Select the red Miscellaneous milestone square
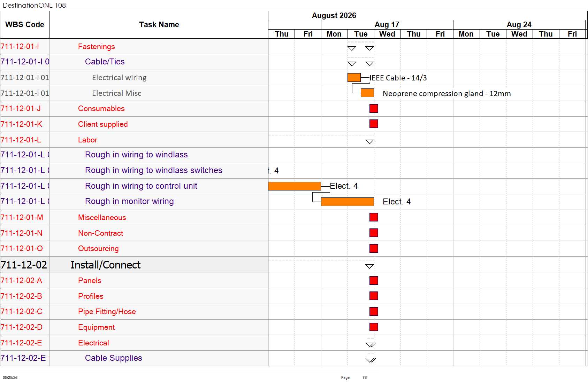The image size is (588, 382). [374, 217]
